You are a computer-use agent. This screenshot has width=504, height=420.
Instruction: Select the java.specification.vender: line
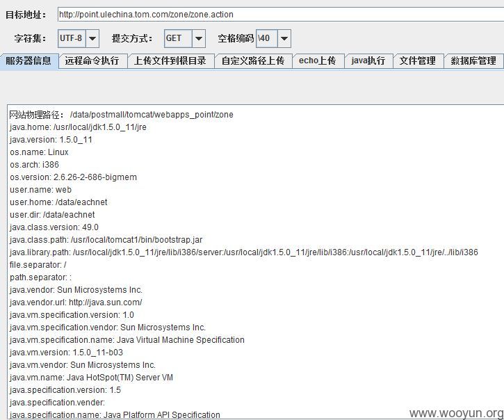(57, 403)
